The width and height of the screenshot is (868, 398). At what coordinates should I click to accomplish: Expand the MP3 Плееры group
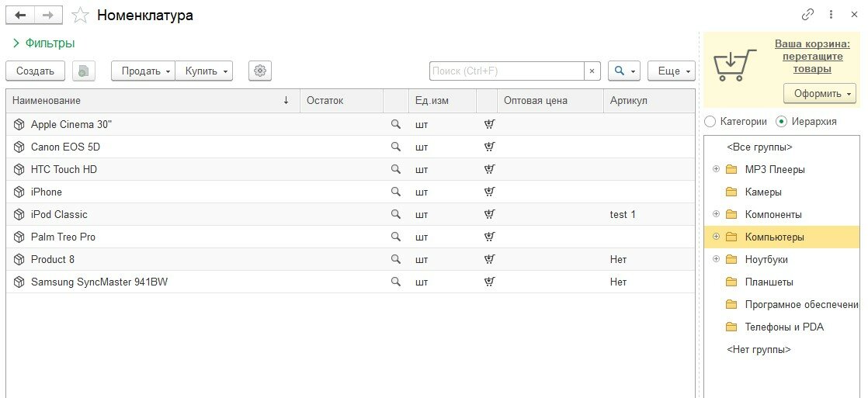pos(716,169)
